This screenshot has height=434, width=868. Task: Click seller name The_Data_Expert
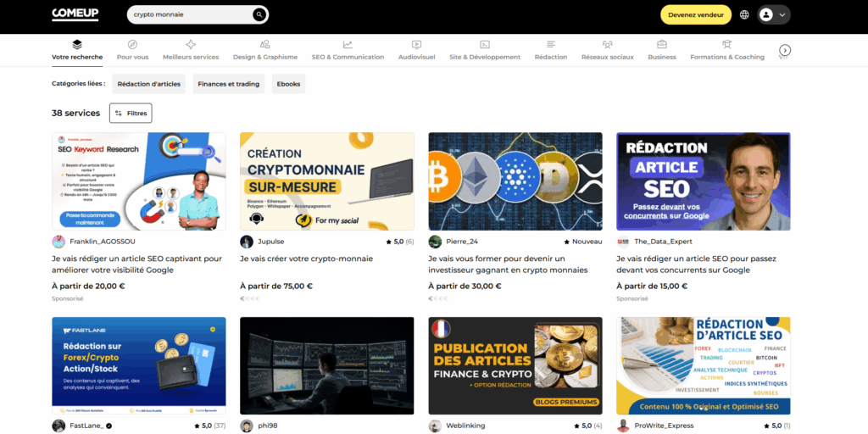pos(663,242)
